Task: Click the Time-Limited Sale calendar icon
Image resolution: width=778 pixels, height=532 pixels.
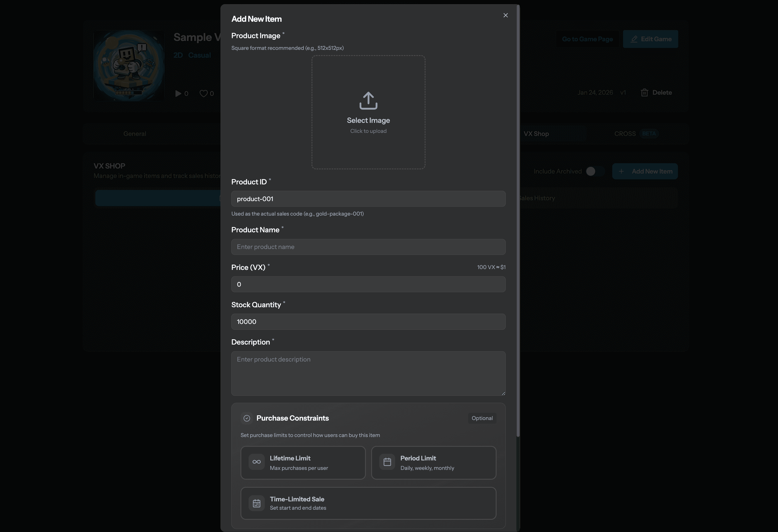Action: pyautogui.click(x=256, y=503)
